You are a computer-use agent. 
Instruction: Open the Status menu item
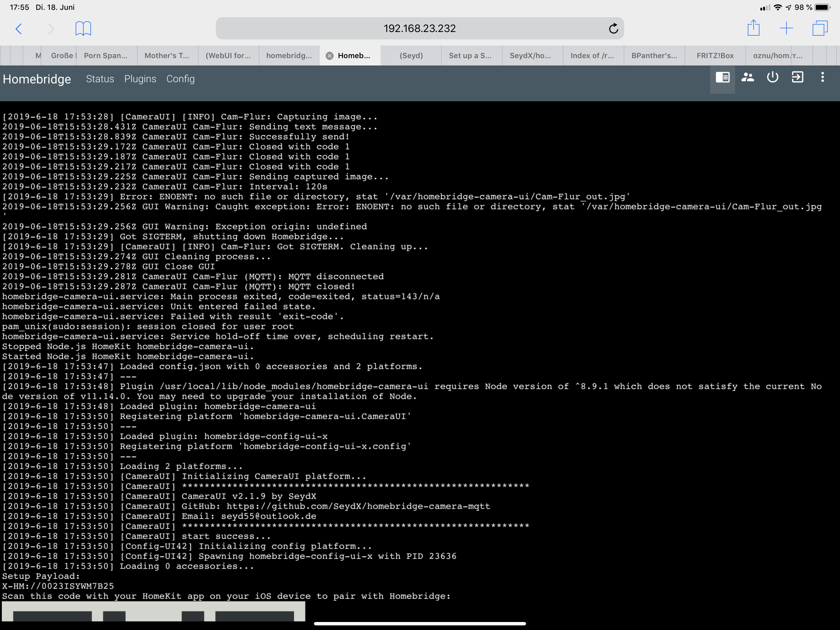(100, 79)
